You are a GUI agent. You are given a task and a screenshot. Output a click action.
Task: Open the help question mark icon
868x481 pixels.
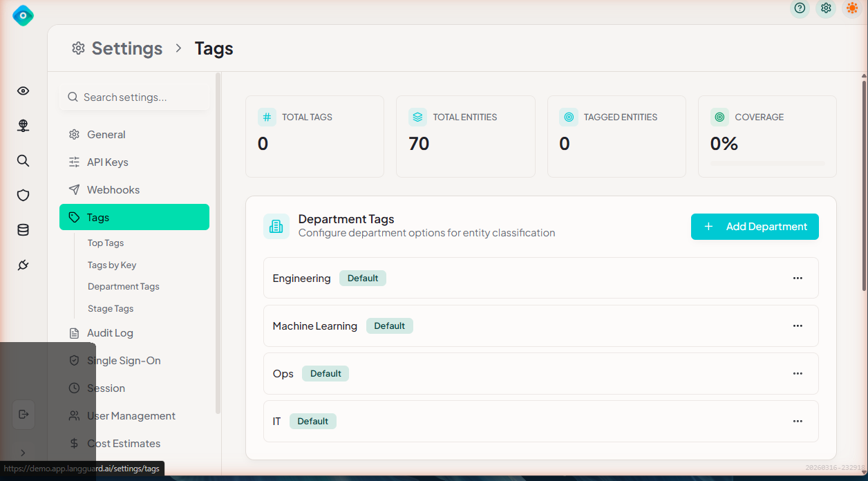pos(800,8)
